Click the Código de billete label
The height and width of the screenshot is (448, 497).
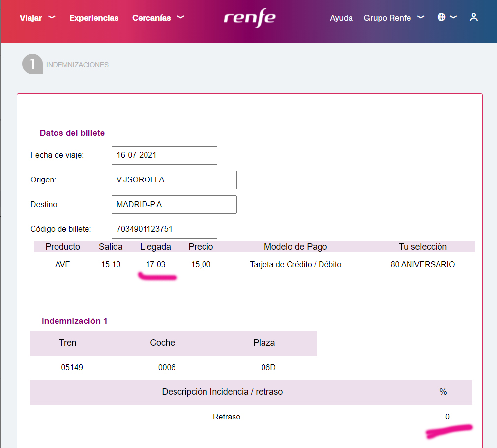pyautogui.click(x=60, y=229)
